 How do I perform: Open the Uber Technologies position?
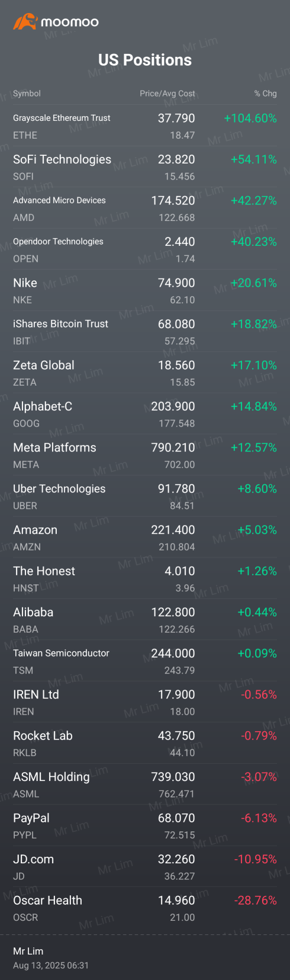(x=145, y=497)
